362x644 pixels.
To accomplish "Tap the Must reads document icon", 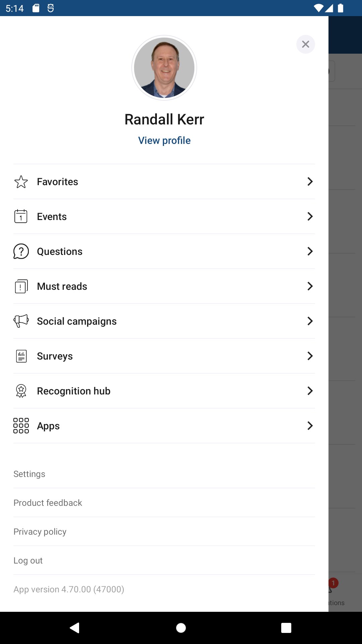I will point(21,286).
